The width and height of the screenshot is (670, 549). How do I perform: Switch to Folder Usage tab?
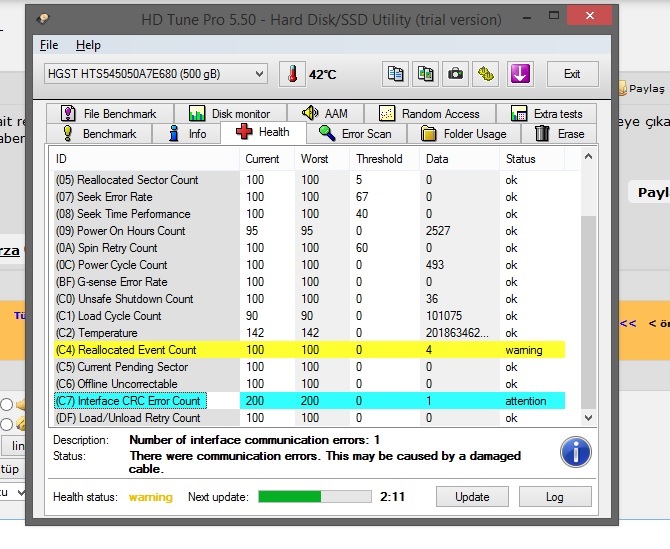[x=464, y=134]
